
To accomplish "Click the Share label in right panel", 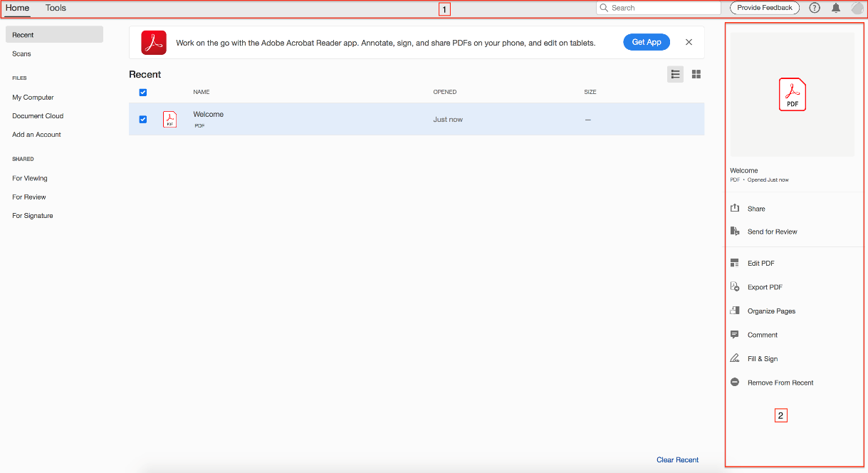I will [756, 209].
